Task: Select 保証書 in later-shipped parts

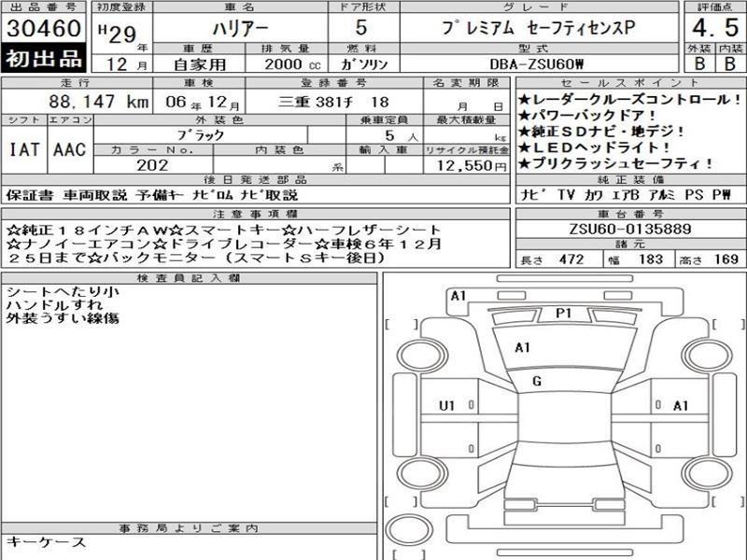Action: 30,195
